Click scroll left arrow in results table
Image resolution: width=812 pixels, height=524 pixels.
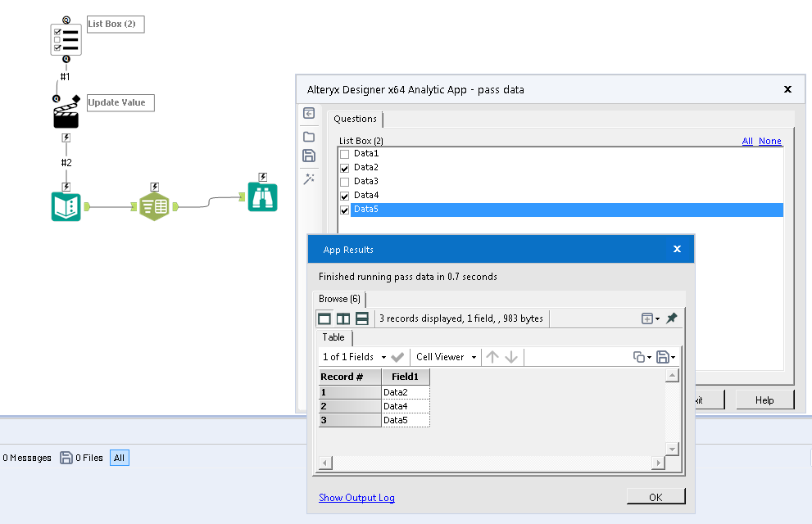point(325,463)
